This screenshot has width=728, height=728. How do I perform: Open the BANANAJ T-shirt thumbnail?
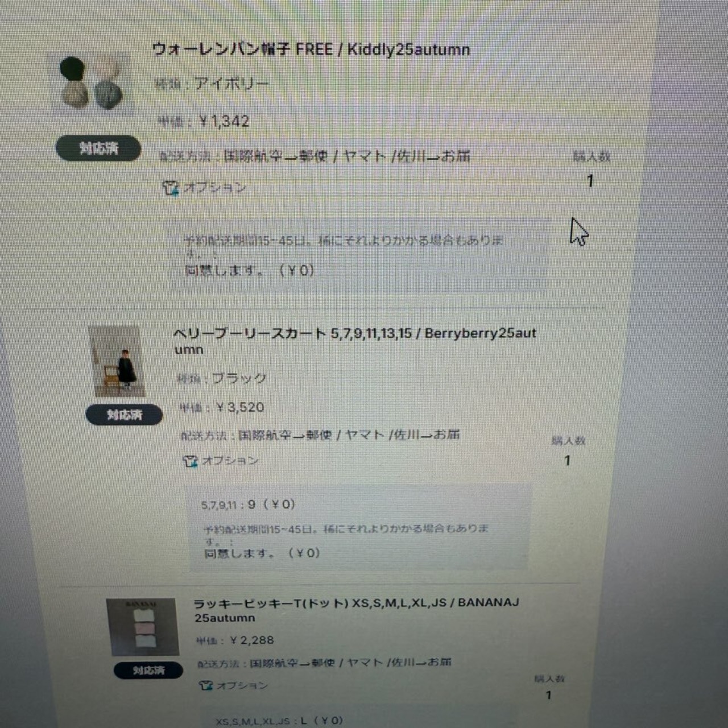point(142,627)
